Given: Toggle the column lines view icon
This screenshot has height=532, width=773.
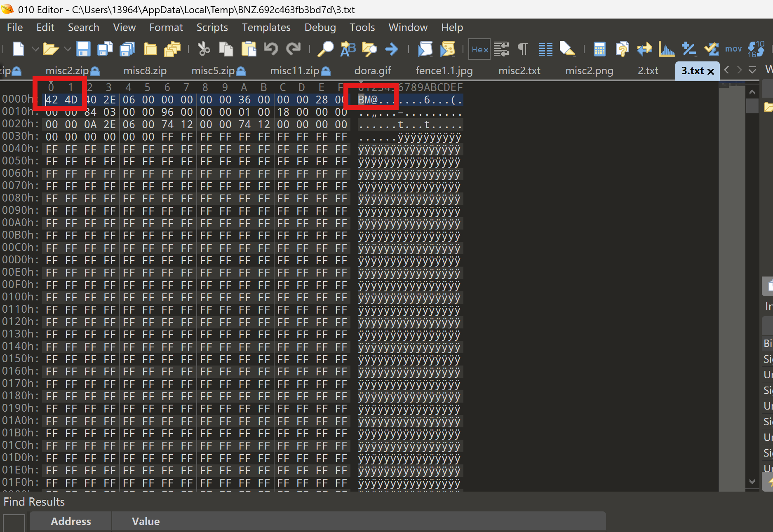Looking at the screenshot, I should point(545,49).
